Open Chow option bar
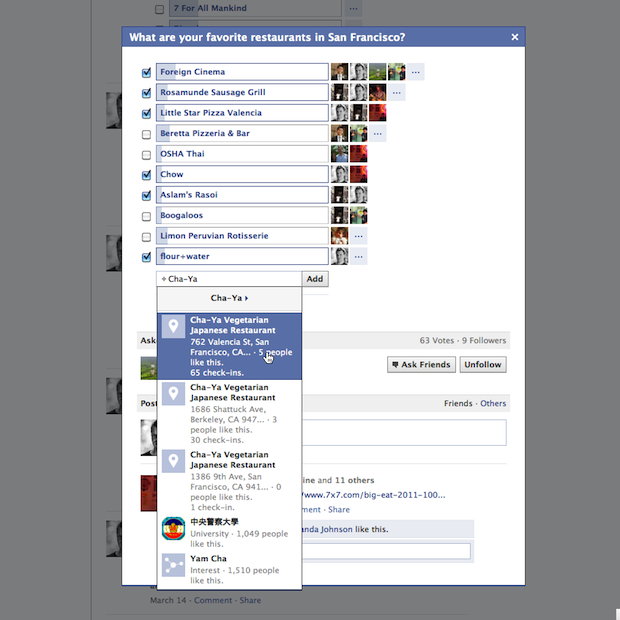This screenshot has height=620, width=620. pos(242,174)
